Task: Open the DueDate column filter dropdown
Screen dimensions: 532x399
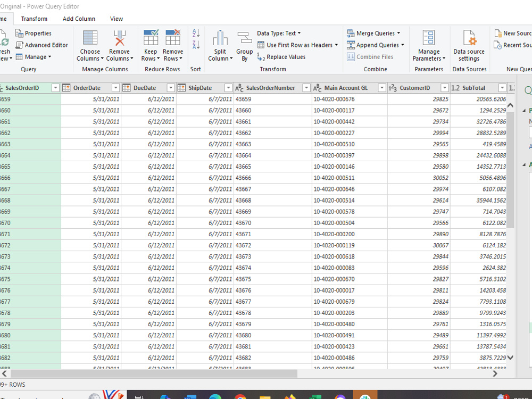Action: (171, 88)
